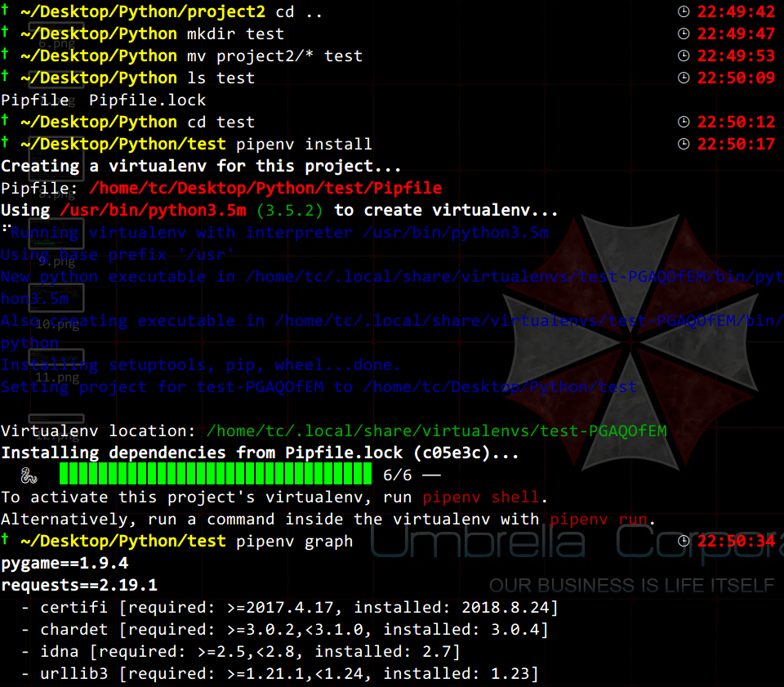Click the 'ls test' command

tap(221, 78)
